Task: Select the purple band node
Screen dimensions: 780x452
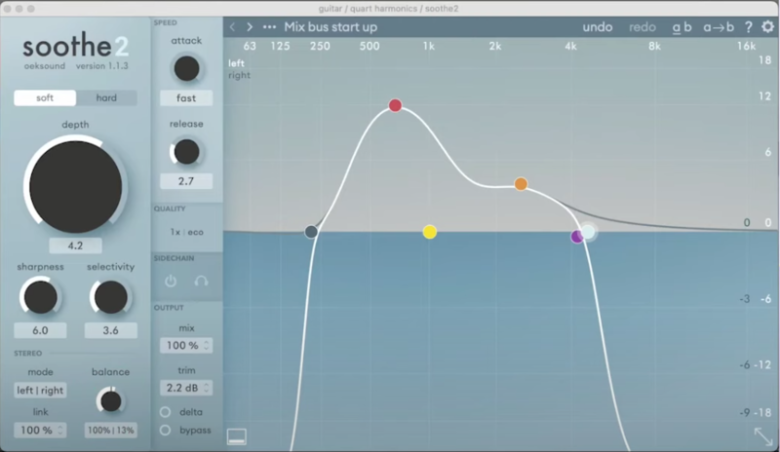Action: tap(576, 237)
